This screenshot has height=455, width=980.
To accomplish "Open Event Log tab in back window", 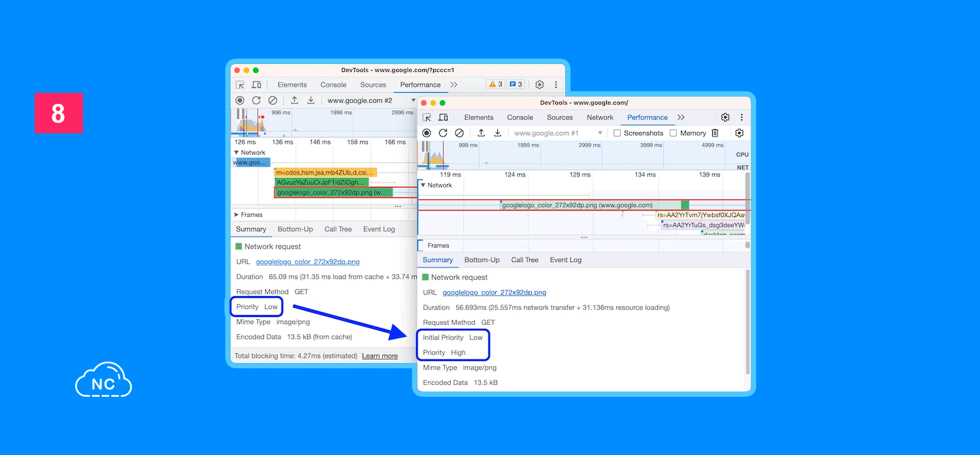I will (x=379, y=229).
